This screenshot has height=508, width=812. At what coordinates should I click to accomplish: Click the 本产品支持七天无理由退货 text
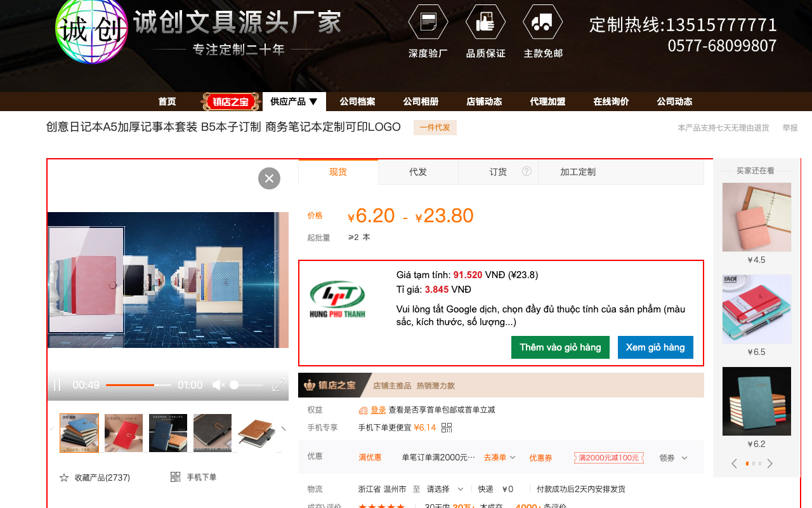tap(723, 128)
